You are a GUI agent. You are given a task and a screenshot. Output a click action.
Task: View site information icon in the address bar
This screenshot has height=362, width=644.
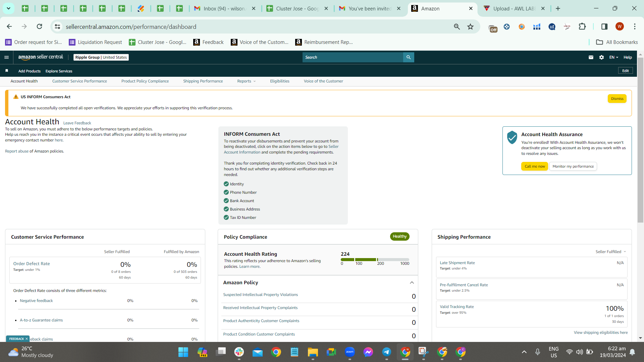click(58, 26)
